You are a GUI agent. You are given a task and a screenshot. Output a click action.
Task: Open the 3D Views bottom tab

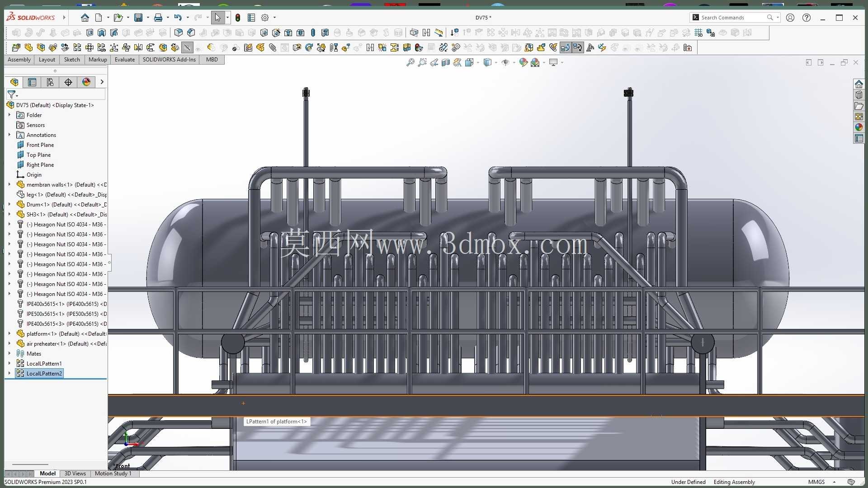(x=75, y=474)
